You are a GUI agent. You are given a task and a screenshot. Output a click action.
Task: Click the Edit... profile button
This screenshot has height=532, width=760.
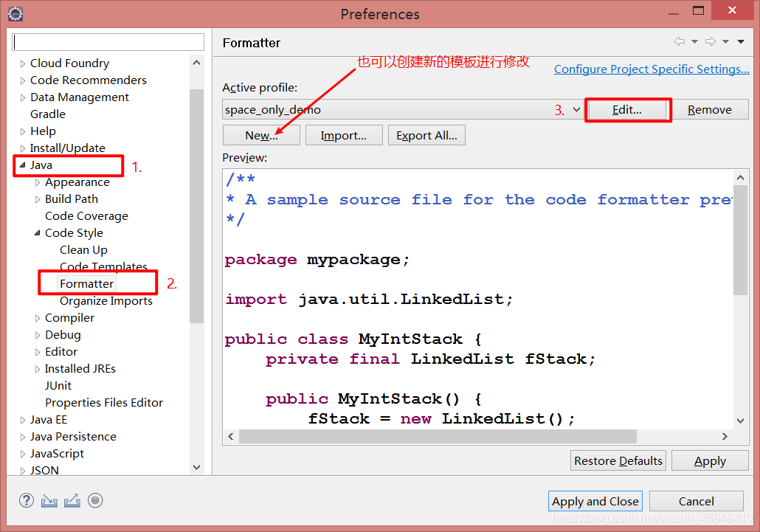pyautogui.click(x=627, y=109)
